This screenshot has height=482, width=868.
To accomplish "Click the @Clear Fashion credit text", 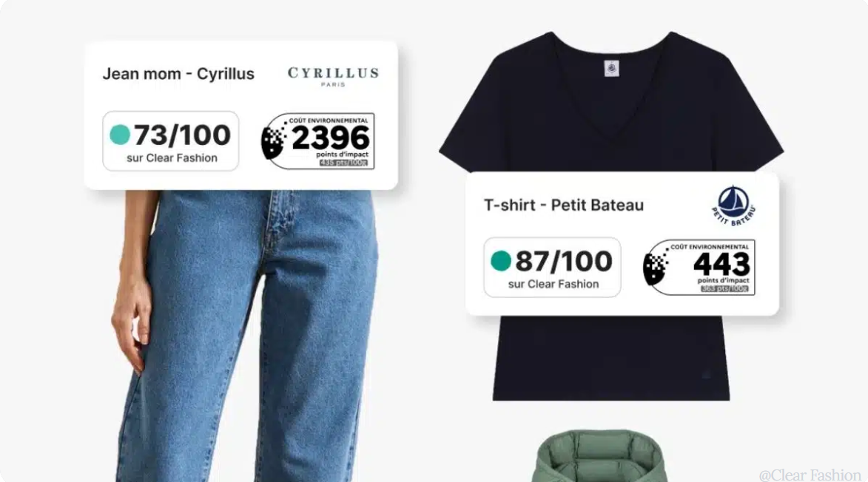I will click(810, 475).
